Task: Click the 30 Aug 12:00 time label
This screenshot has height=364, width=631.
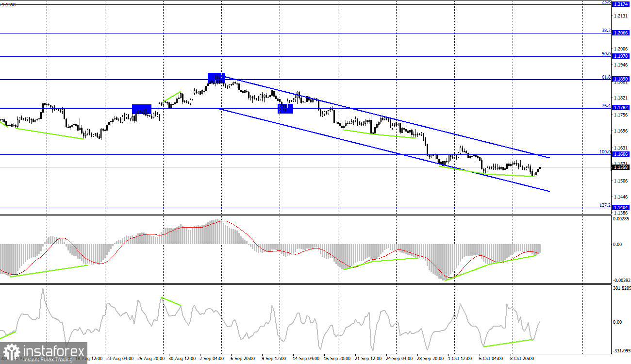Action: 182,359
